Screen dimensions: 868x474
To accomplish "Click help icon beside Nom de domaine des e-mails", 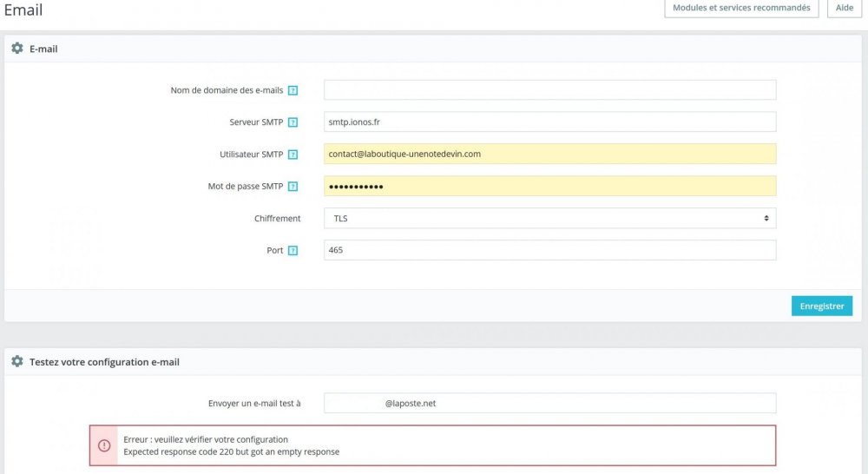I will click(293, 90).
